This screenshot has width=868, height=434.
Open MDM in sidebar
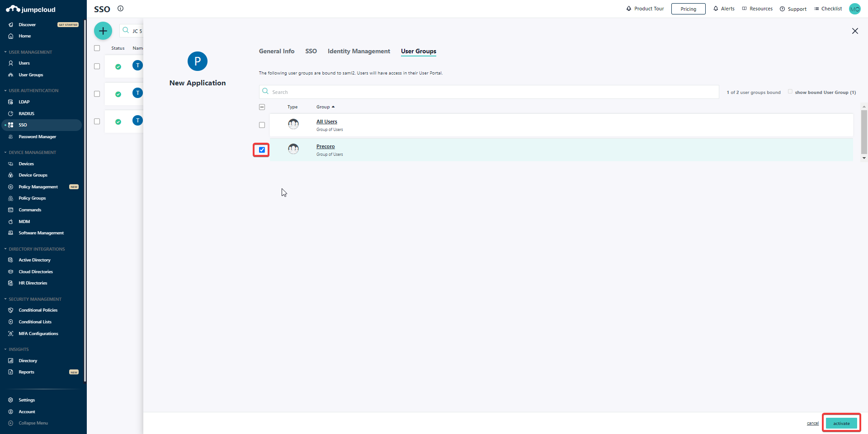pyautogui.click(x=24, y=222)
